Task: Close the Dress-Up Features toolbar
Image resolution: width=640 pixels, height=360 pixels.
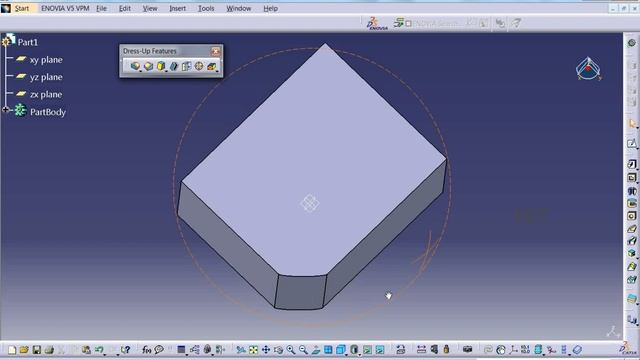Action: point(216,51)
